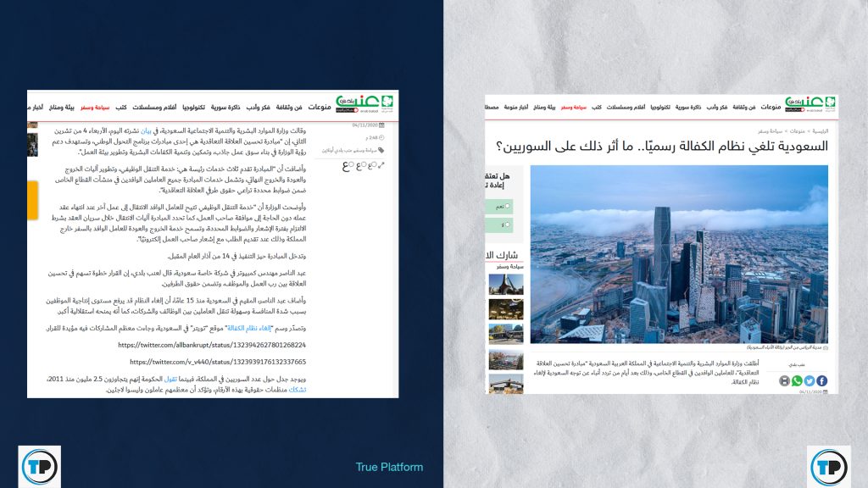Open the third sidebar thumbnail with buses
This screenshot has width=868, height=488.
[506, 334]
